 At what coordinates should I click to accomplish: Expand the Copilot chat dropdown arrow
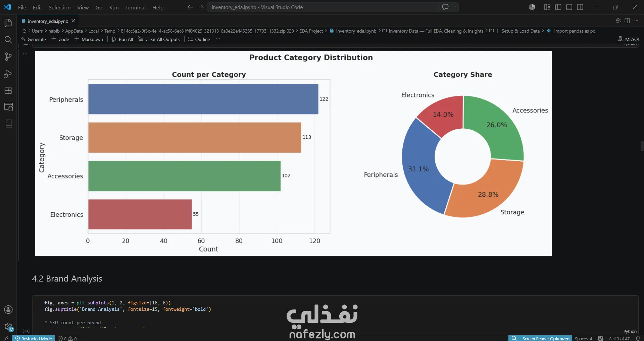(x=455, y=7)
